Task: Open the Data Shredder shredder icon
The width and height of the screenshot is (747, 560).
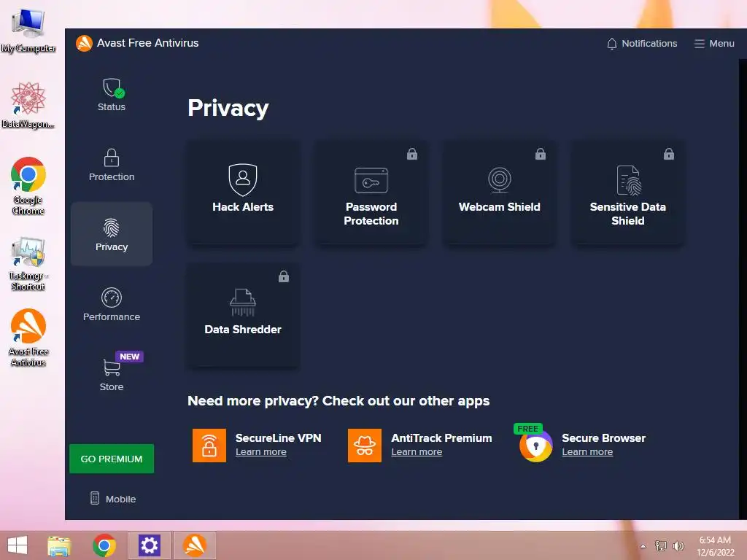Action: (243, 303)
